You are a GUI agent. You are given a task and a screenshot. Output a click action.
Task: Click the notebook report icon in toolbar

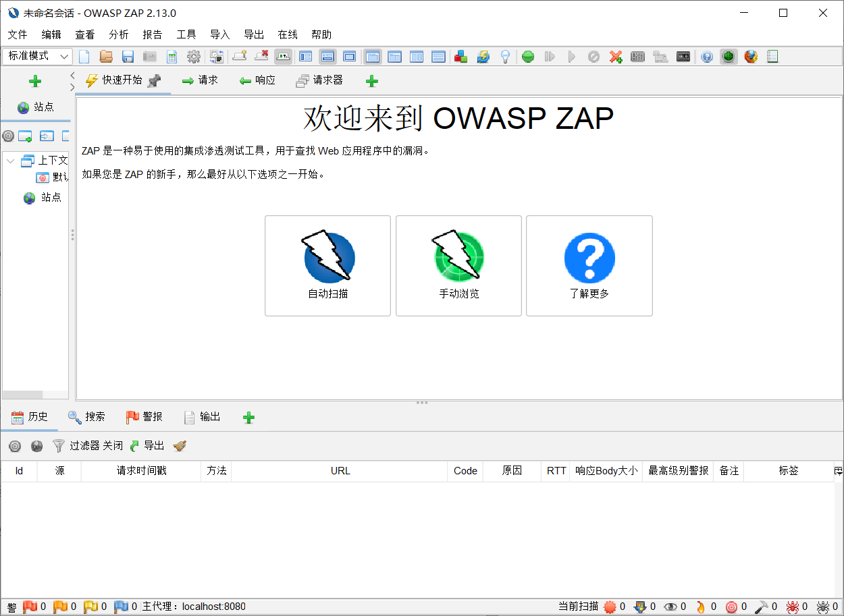click(772, 57)
